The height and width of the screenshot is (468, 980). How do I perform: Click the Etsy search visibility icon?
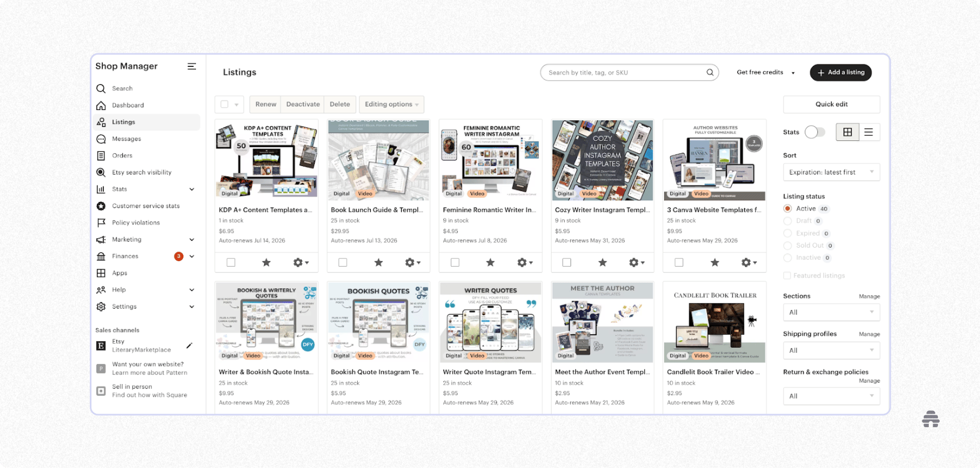click(101, 173)
